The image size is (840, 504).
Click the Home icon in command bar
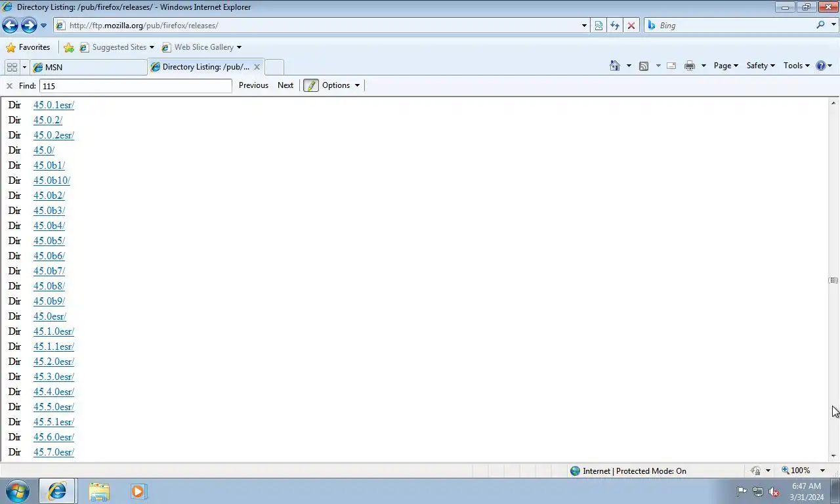[615, 66]
